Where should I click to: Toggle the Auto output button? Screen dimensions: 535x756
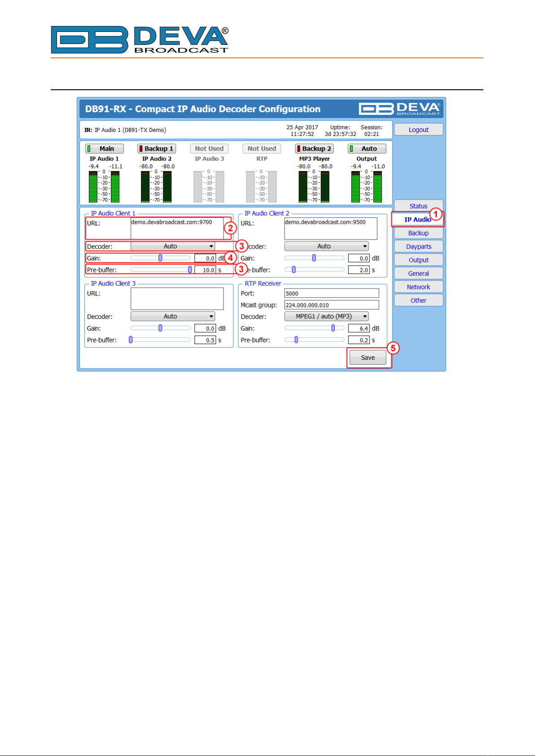tap(367, 149)
